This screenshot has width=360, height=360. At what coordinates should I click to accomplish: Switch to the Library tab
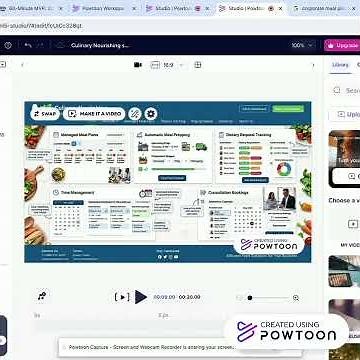pyautogui.click(x=340, y=65)
